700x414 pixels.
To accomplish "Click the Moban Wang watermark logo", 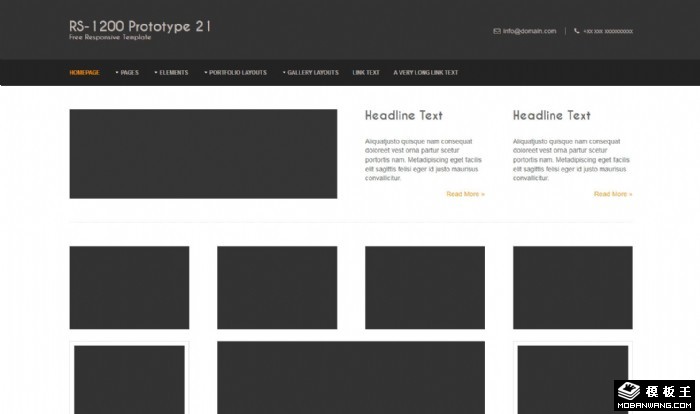I will pos(655,396).
